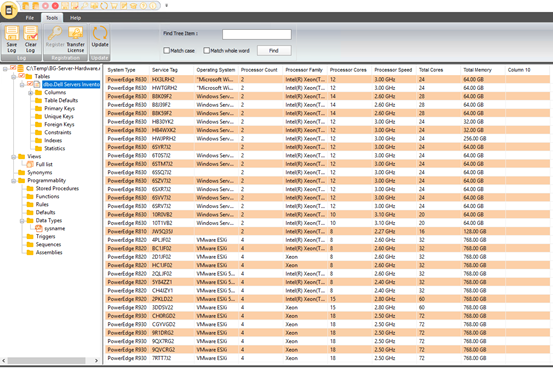
Task: Click the pink circle icon in quick access toolbar
Action: [45, 6]
